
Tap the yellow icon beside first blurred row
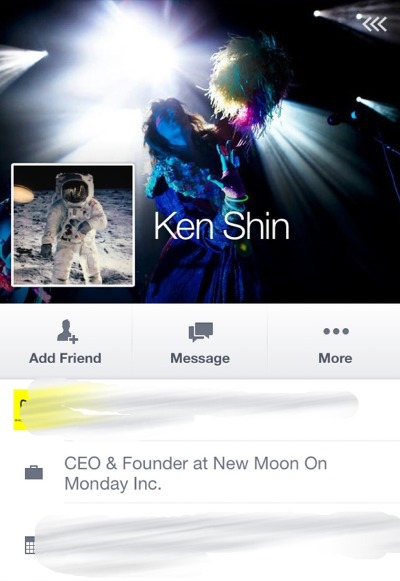click(21, 409)
